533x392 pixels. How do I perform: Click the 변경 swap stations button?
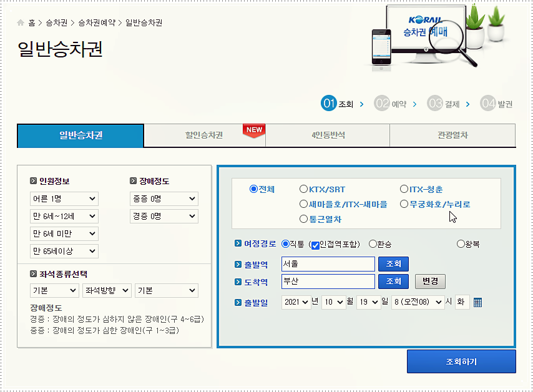coord(430,282)
